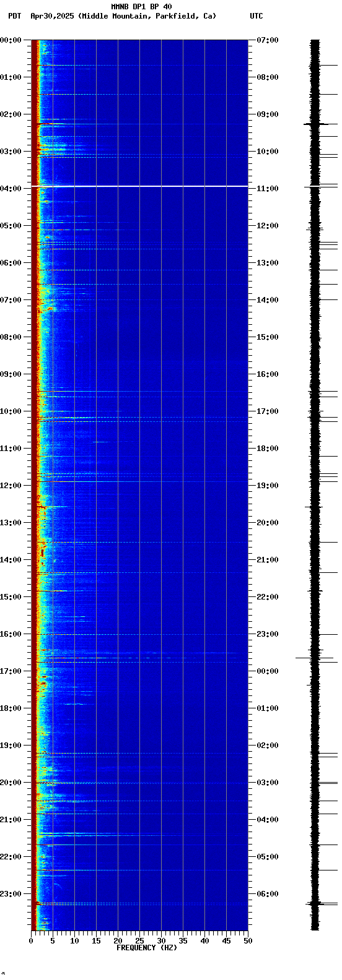Image resolution: width=342 pixels, height=980 pixels.
Task: Click the 15:00 label on PDT axis
Action: coord(11,597)
